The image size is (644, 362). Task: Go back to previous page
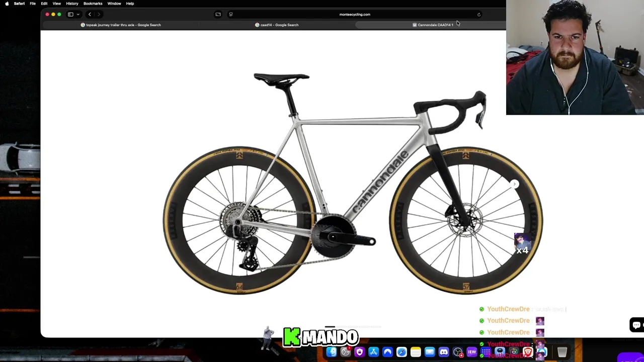tap(90, 15)
